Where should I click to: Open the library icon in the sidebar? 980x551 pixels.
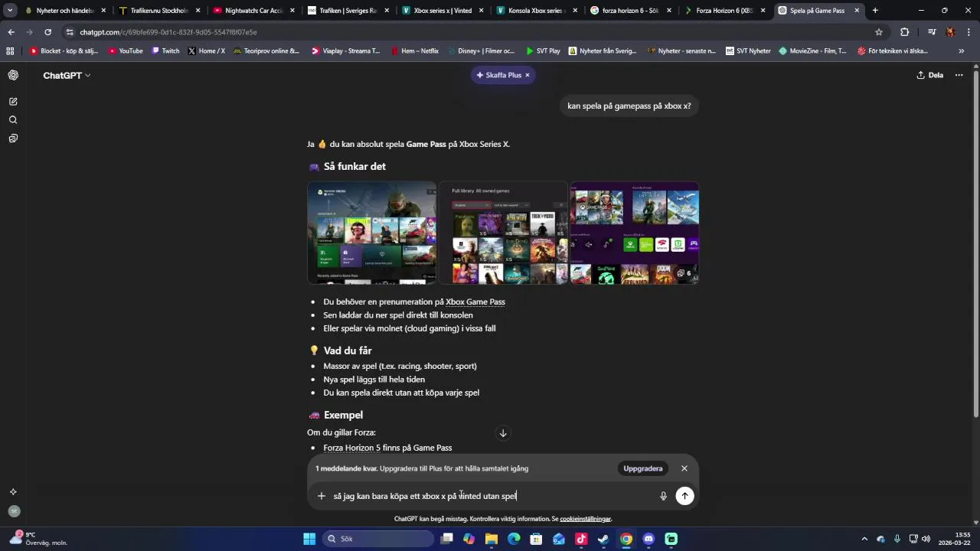[13, 139]
